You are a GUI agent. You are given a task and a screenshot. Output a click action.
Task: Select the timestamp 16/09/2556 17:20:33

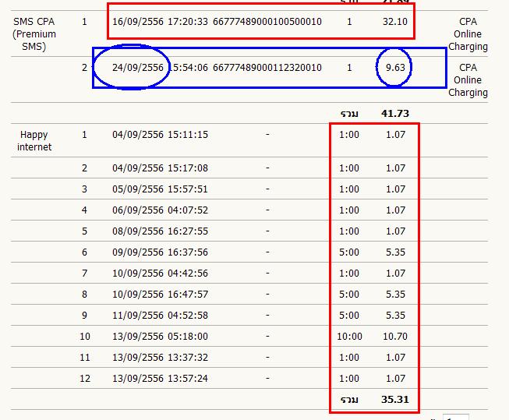coord(160,22)
